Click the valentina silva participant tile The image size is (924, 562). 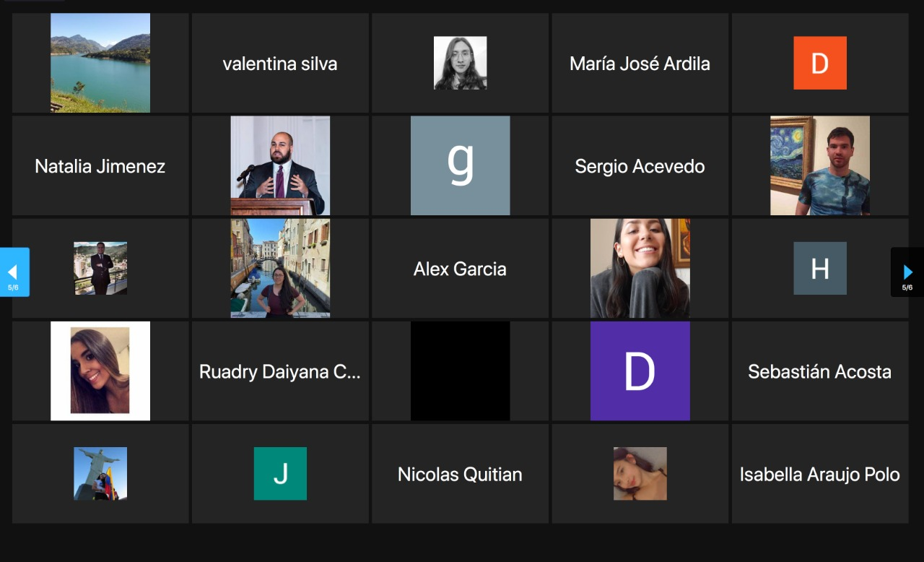[280, 63]
